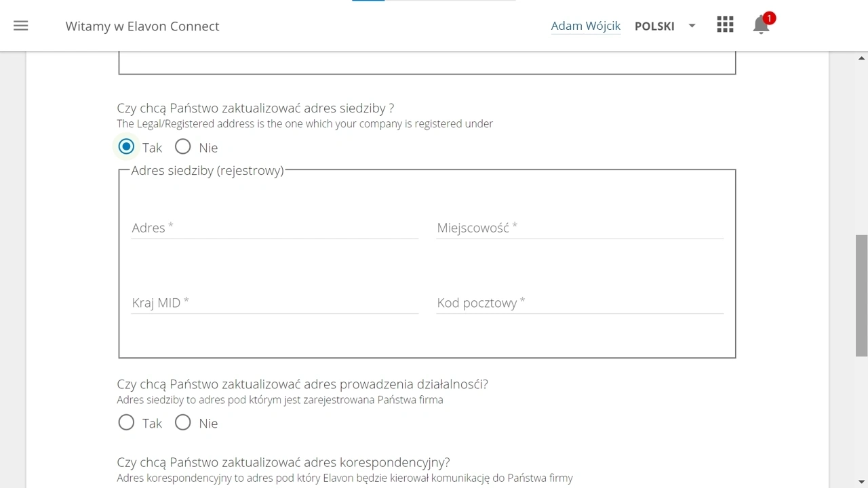Expand the POLSKI language dropdown arrow
This screenshot has width=868, height=488.
(x=692, y=26)
